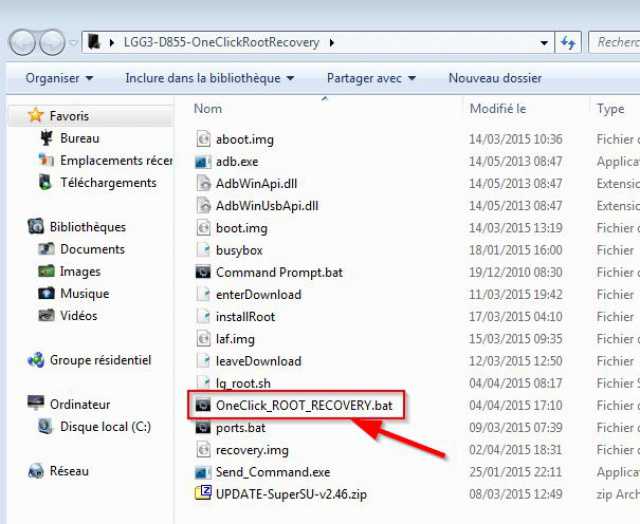The image size is (640, 524).
Task: Expand the Inclure dans la bibliothèque menu
Action: pos(209,78)
